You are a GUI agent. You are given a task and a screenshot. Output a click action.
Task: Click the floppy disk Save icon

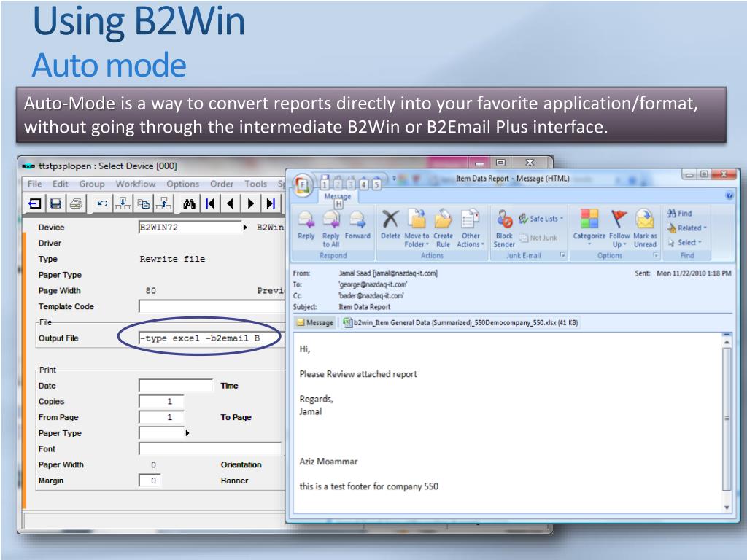pyautogui.click(x=55, y=204)
